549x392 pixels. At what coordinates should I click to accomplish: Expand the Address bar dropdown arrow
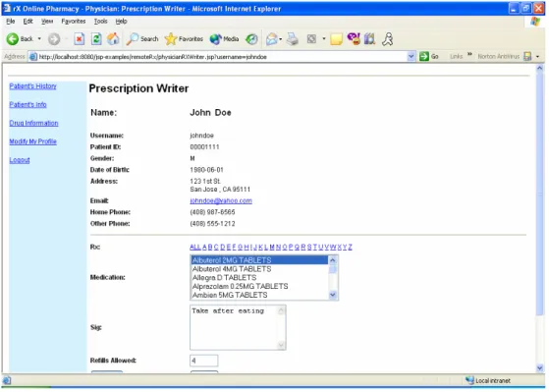[412, 56]
